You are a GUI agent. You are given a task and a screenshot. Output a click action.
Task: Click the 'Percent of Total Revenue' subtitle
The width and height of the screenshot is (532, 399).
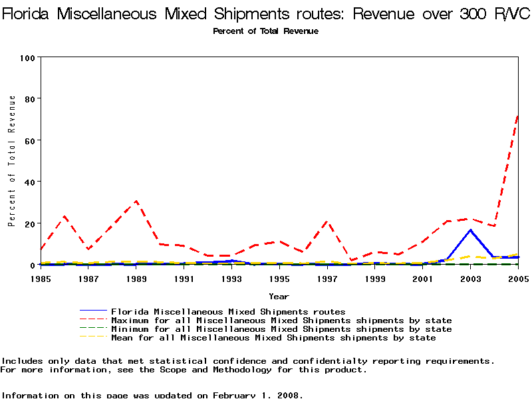point(265,31)
